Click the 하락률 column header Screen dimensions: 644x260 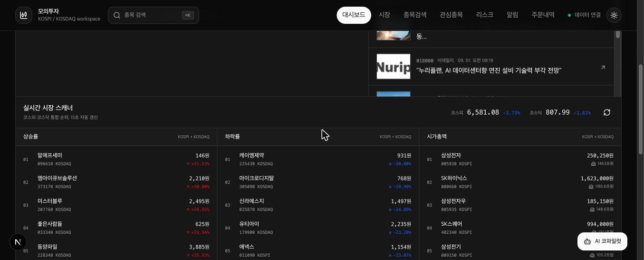point(232,137)
